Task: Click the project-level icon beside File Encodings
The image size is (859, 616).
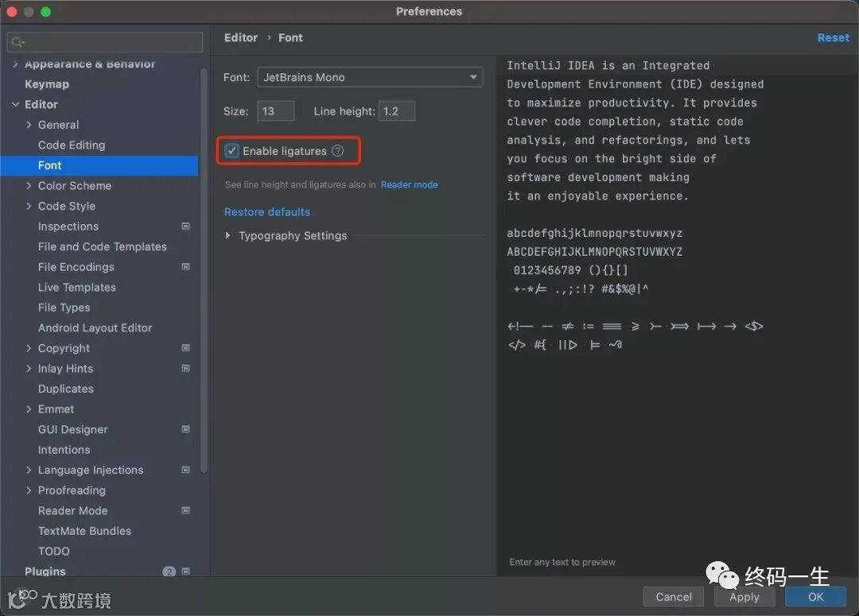Action: tap(185, 266)
